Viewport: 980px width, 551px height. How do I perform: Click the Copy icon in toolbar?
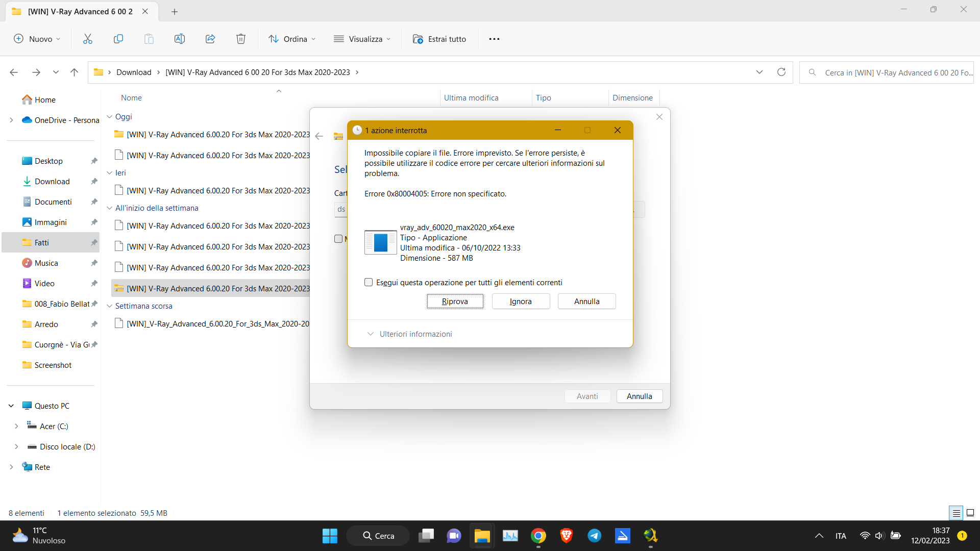tap(118, 39)
